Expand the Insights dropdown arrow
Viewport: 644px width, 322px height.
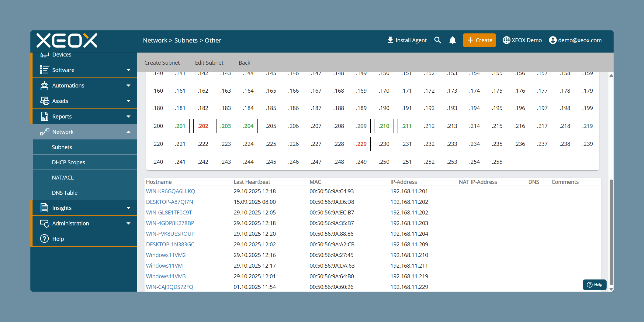[128, 208]
